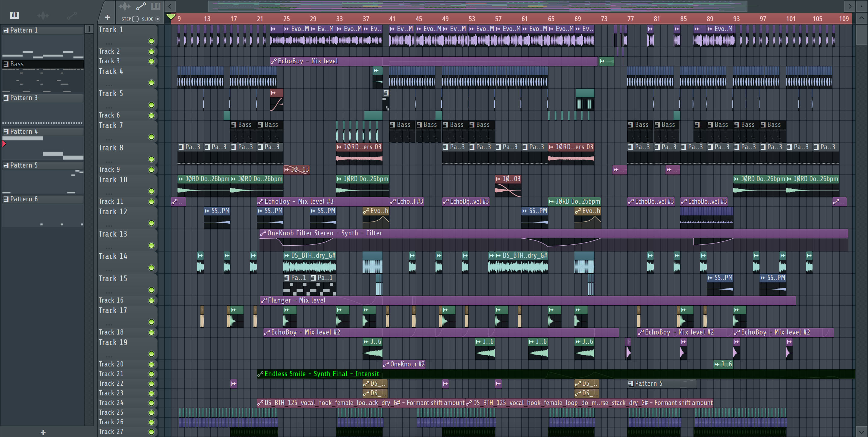Select the Track 15 header

[127, 285]
